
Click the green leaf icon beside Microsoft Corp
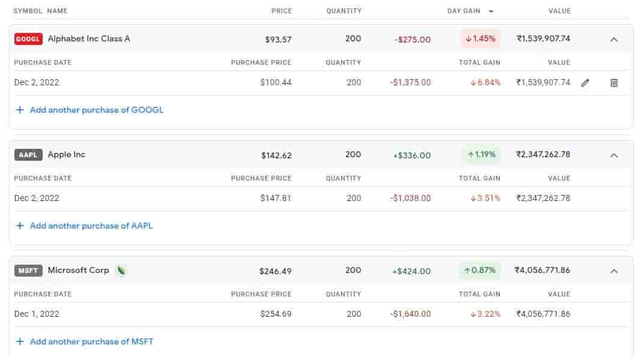(x=121, y=271)
